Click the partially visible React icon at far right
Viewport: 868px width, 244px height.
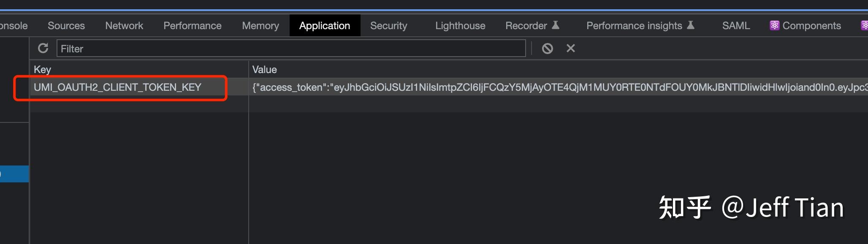click(864, 26)
